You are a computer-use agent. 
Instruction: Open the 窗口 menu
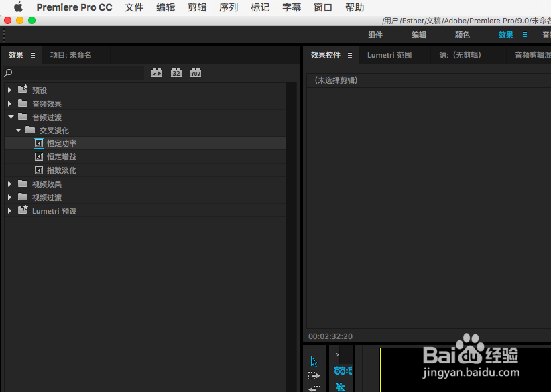click(x=323, y=7)
